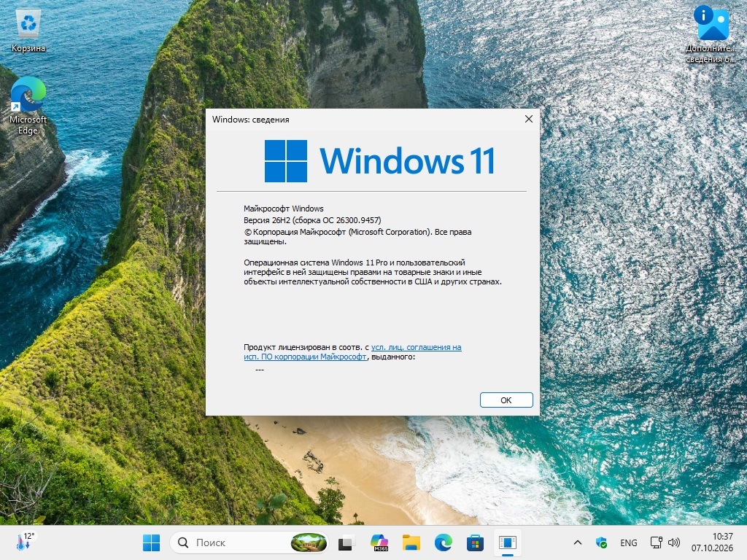747x560 pixels.
Task: Click OK in the Windows сведения dialog
Action: point(506,400)
